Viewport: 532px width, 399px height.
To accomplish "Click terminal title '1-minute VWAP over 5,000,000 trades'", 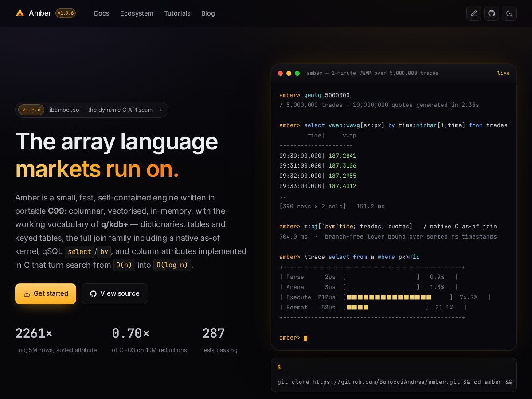I will pos(384,74).
